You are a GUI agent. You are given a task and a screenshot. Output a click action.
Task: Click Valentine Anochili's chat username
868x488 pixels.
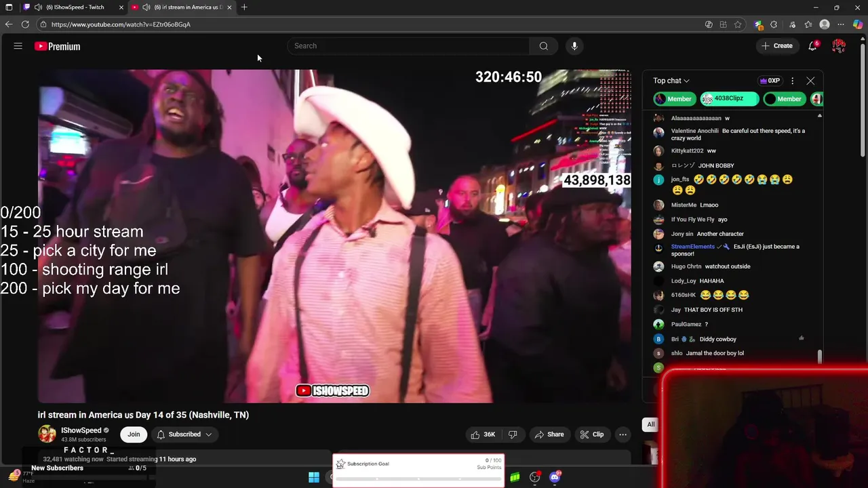[694, 131]
